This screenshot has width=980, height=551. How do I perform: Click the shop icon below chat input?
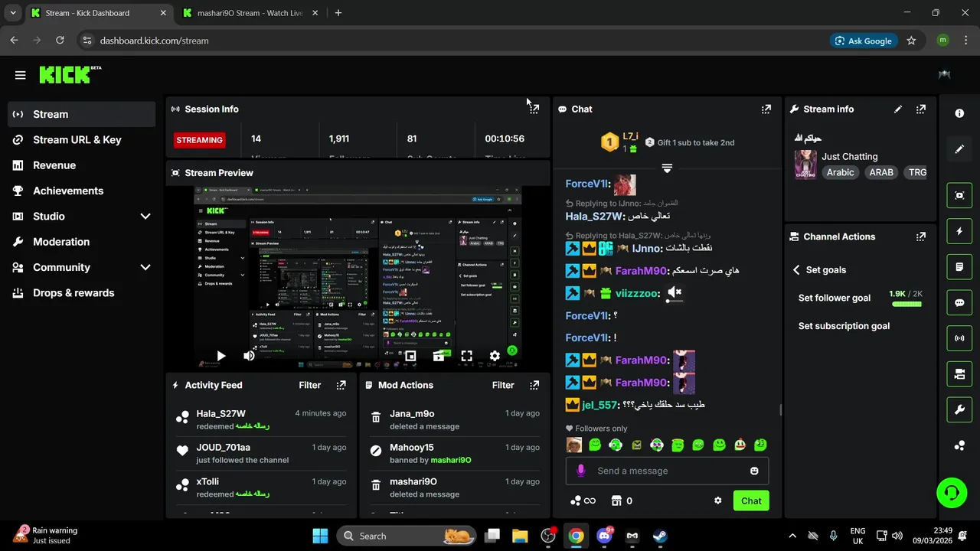pyautogui.click(x=616, y=500)
